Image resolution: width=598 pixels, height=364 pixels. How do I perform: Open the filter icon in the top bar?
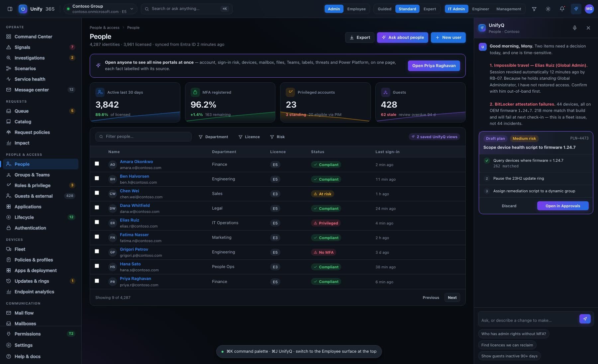[x=534, y=9]
